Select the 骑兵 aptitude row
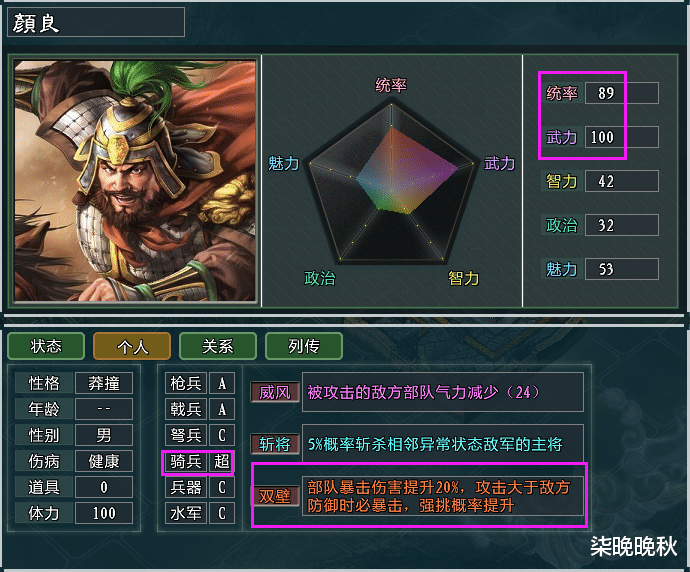Screen dimensions: 690x572 (x=199, y=462)
